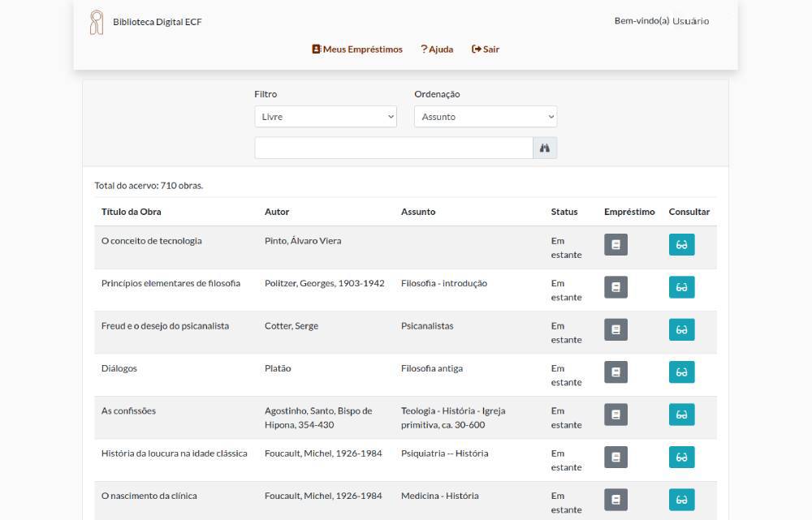Click glasses icon for O nascimento da clínica
The width and height of the screenshot is (812, 520).
pyautogui.click(x=681, y=499)
